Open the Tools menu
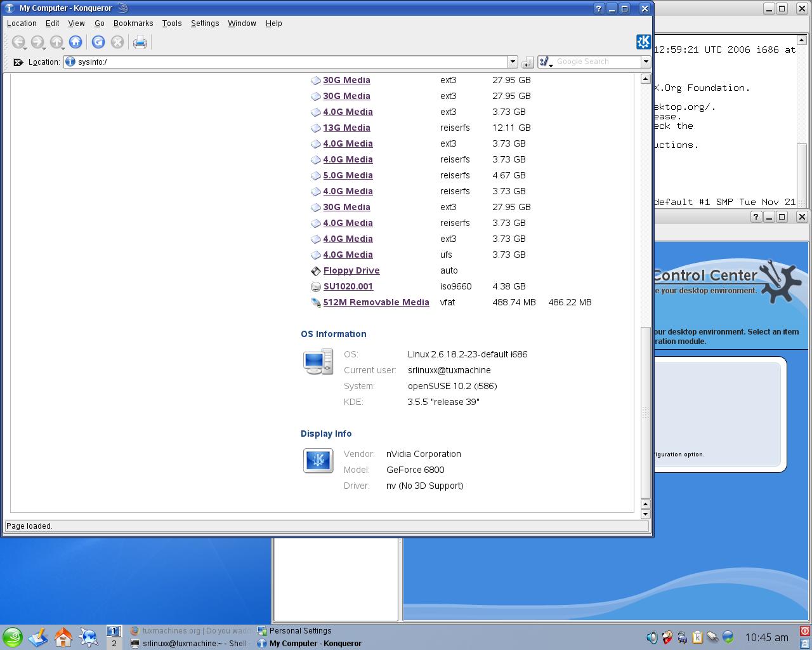The image size is (812, 650). (x=172, y=23)
